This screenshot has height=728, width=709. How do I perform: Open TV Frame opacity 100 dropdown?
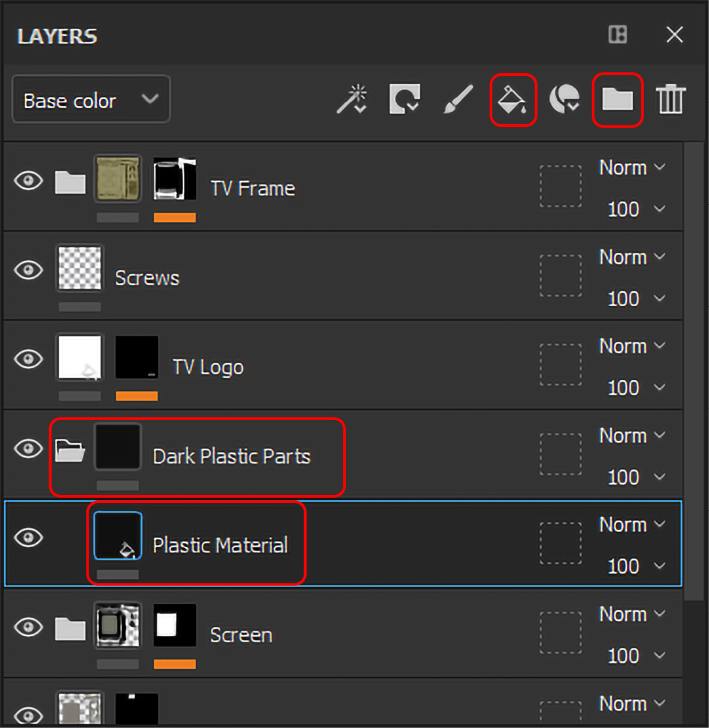point(636,209)
